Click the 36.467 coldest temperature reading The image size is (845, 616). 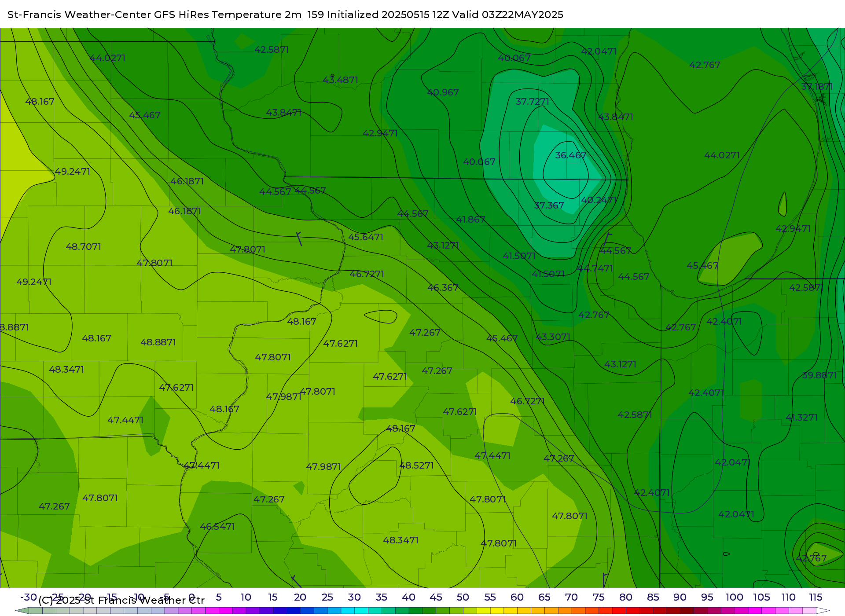(x=570, y=155)
